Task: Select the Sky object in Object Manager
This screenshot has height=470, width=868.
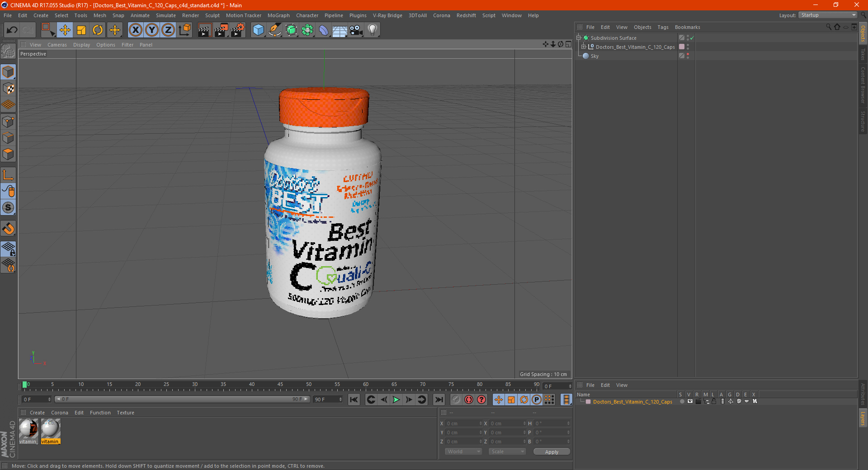Action: point(594,56)
